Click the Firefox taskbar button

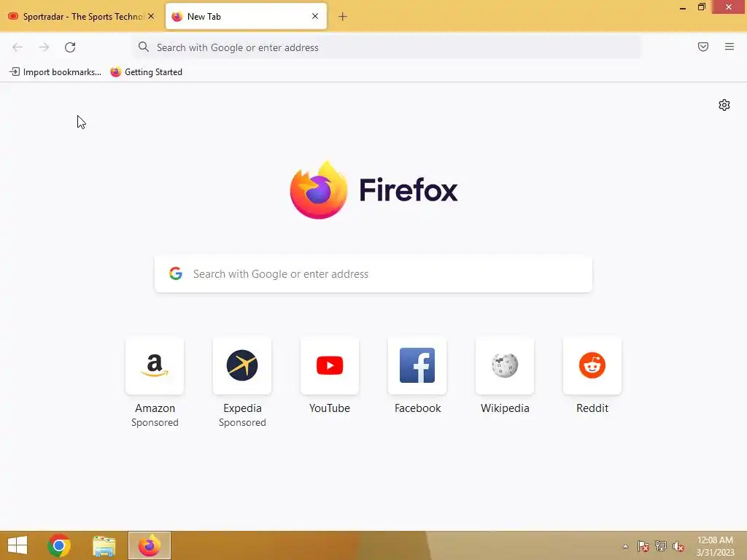click(x=149, y=545)
